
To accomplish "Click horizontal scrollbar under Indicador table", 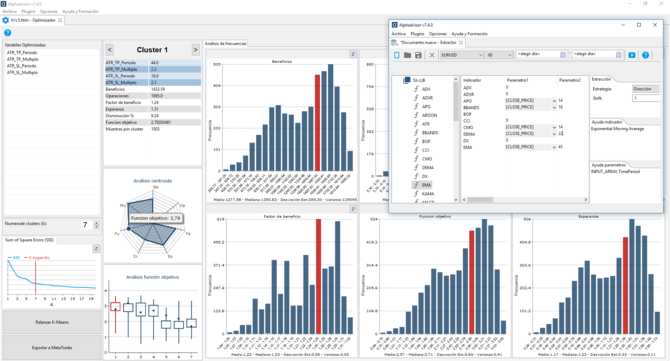I will (480, 200).
